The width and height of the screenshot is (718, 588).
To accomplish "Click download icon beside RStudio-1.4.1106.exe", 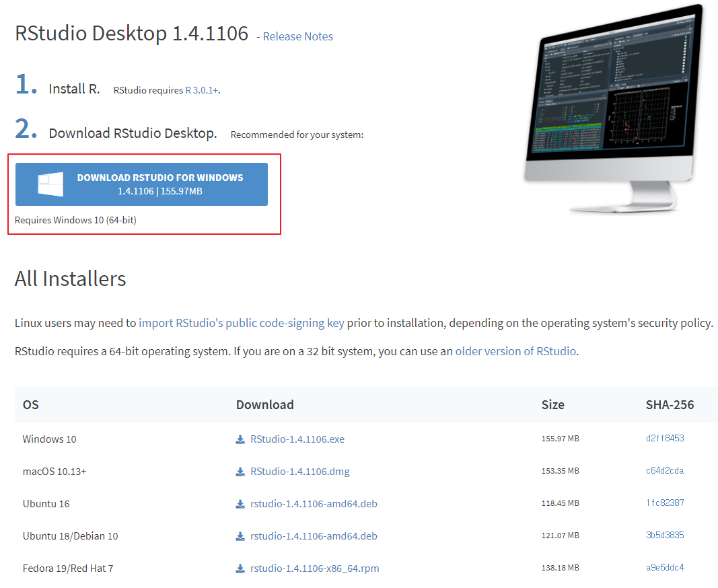I will pyautogui.click(x=240, y=439).
